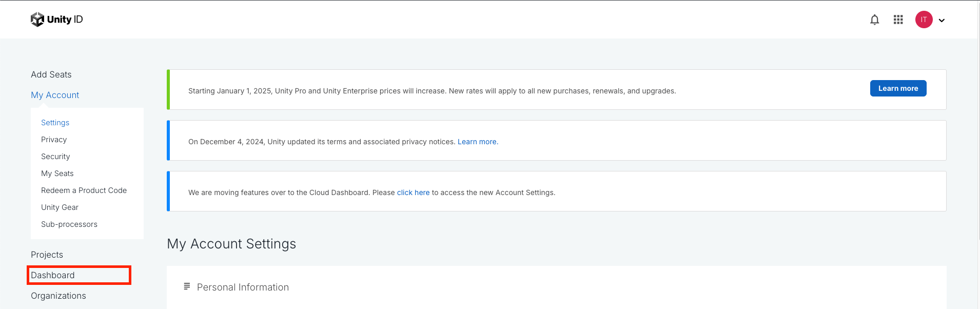980x309 pixels.
Task: Go to Dashboard in sidebar
Action: pos(53,275)
